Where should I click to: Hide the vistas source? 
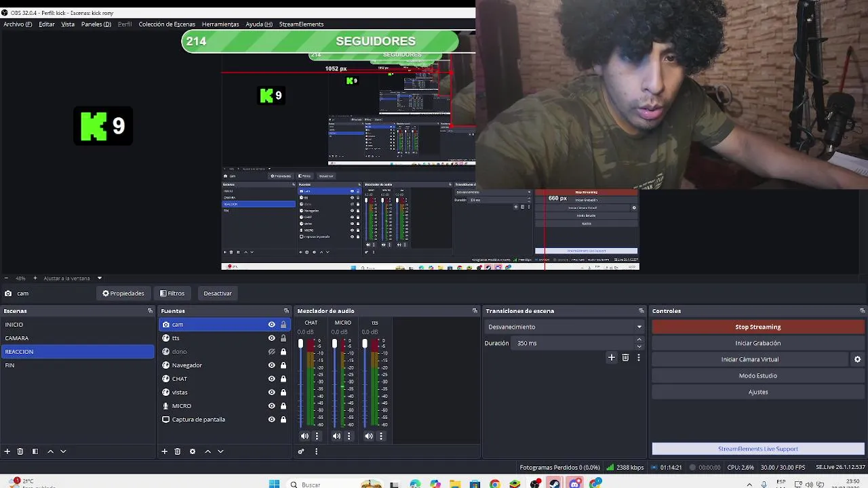tap(271, 392)
